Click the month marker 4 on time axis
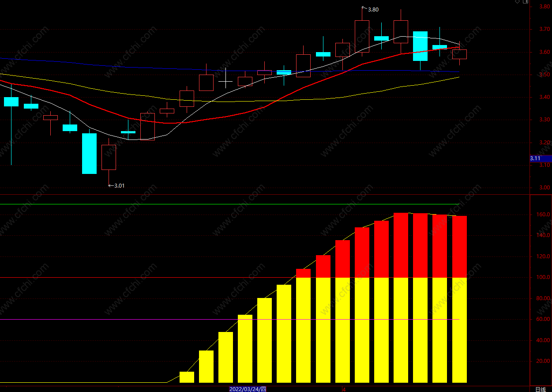Image resolution: width=552 pixels, height=392 pixels. point(344,389)
